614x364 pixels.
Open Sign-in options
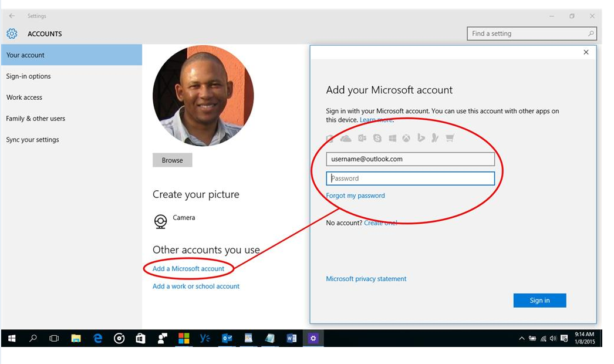click(28, 76)
